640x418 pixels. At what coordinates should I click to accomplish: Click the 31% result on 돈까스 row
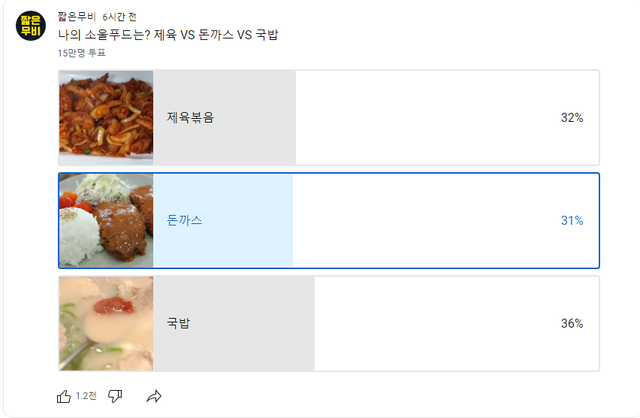571,220
